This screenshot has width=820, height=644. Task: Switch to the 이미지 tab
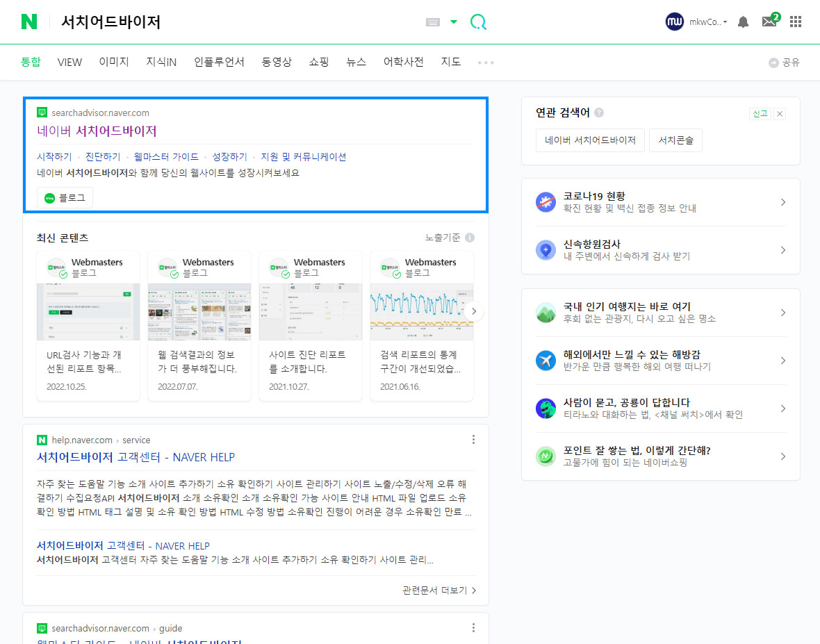tap(114, 62)
